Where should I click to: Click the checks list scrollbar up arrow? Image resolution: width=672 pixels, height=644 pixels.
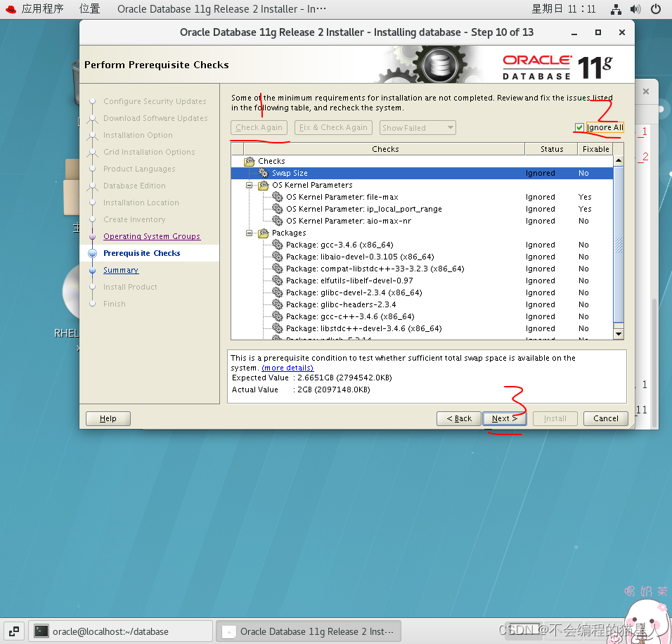[x=619, y=160]
